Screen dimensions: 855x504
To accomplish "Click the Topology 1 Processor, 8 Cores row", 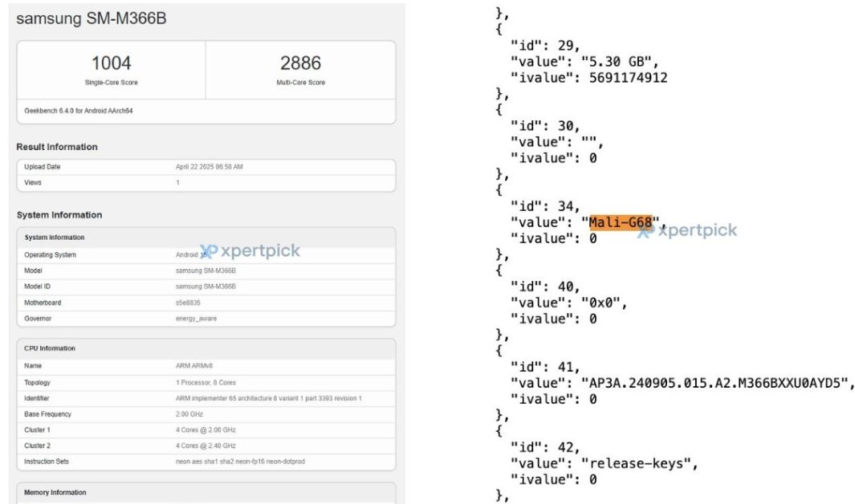I will coord(206,383).
